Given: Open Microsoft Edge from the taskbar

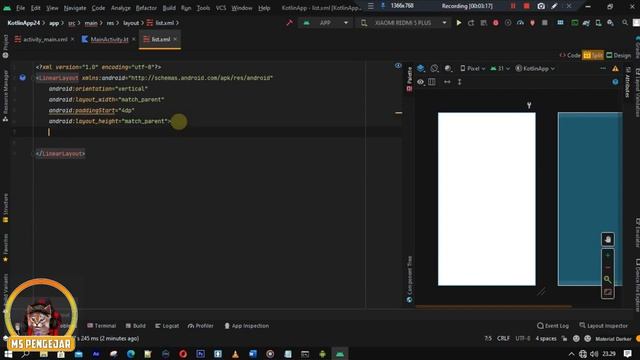Looking at the screenshot, I should (131, 354).
